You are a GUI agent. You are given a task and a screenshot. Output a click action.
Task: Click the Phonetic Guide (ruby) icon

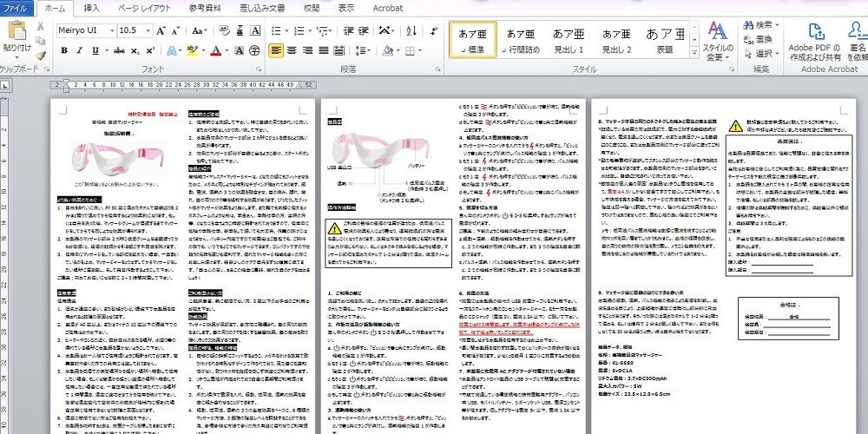pyautogui.click(x=240, y=30)
